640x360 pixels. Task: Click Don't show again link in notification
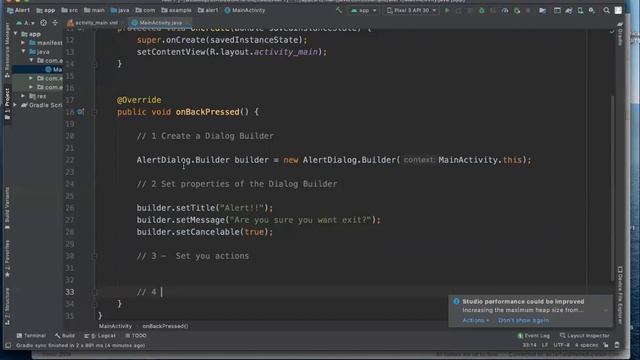(x=523, y=320)
